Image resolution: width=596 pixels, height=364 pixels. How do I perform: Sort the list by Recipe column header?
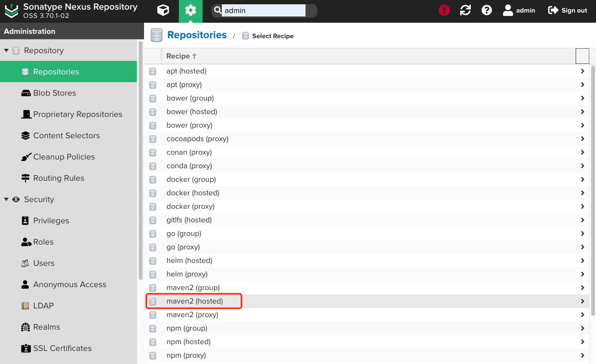pos(178,56)
